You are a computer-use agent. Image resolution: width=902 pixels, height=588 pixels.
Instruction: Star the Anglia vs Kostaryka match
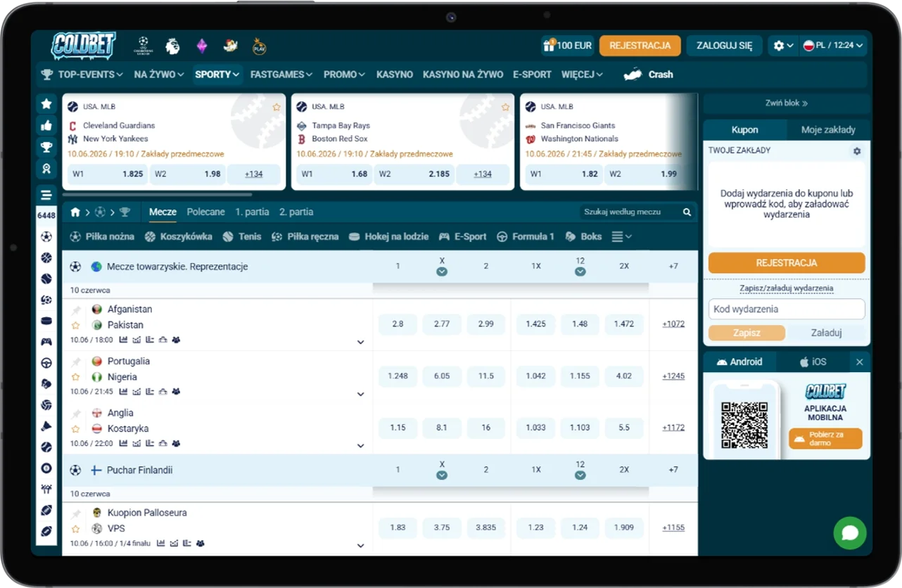coord(75,428)
